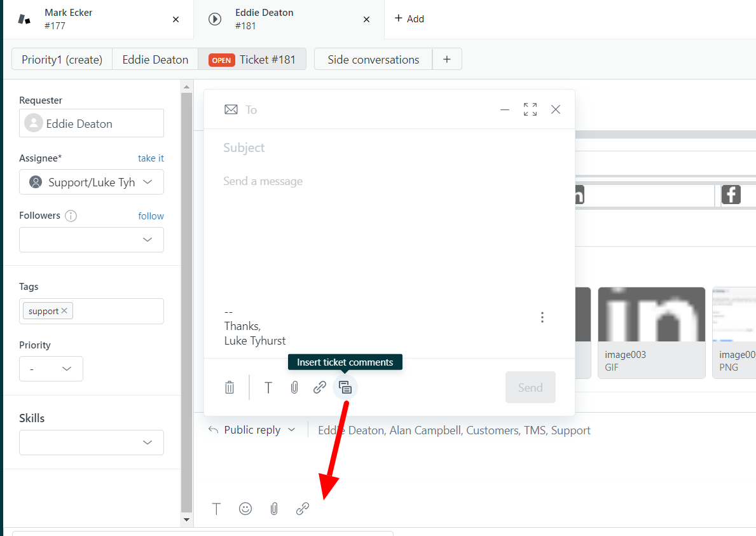
Task: Remove the support tag
Action: 64,311
